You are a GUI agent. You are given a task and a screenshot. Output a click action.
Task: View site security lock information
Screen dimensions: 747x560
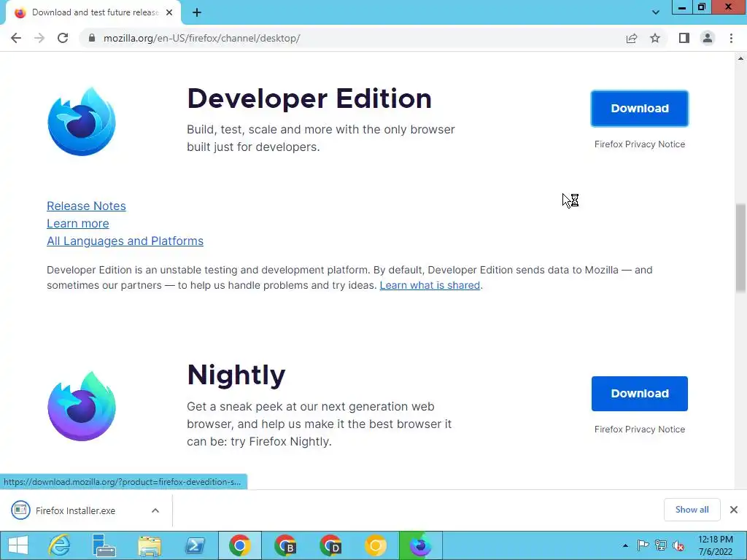click(x=92, y=38)
